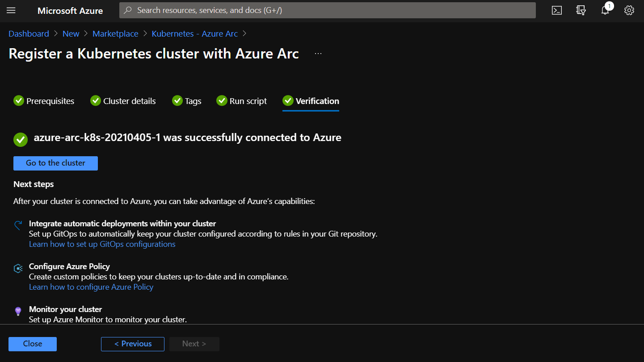
Task: Switch to the Prerequisites tab
Action: click(44, 101)
